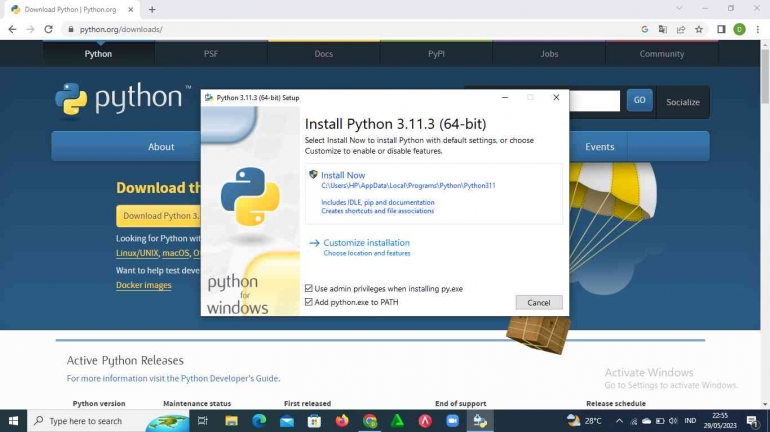This screenshot has width=770, height=432.
Task: Open the Linux/UNIX download link
Action: [137, 253]
